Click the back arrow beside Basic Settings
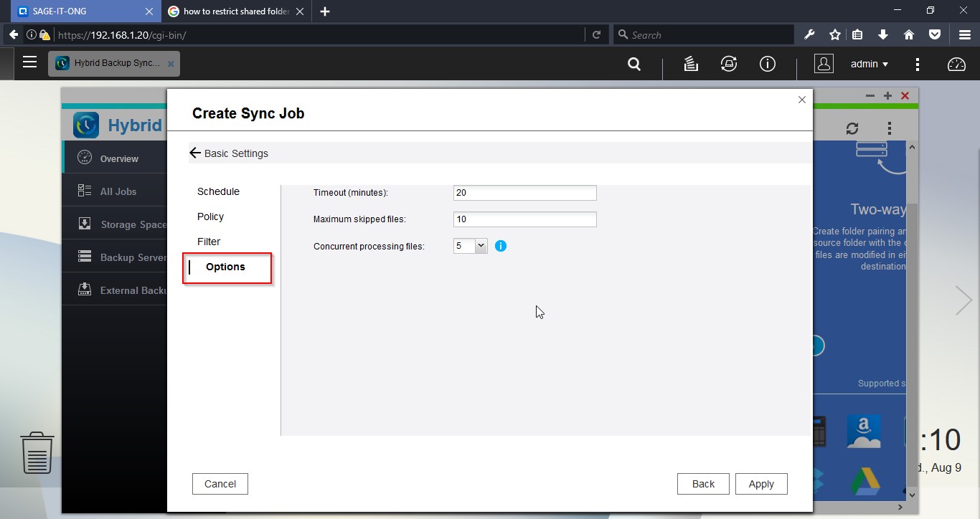 tap(195, 153)
